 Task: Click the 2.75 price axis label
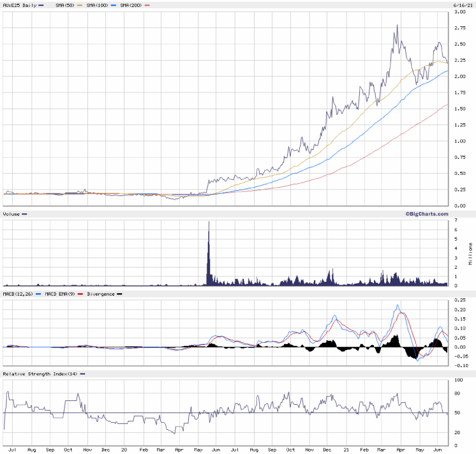(x=459, y=28)
